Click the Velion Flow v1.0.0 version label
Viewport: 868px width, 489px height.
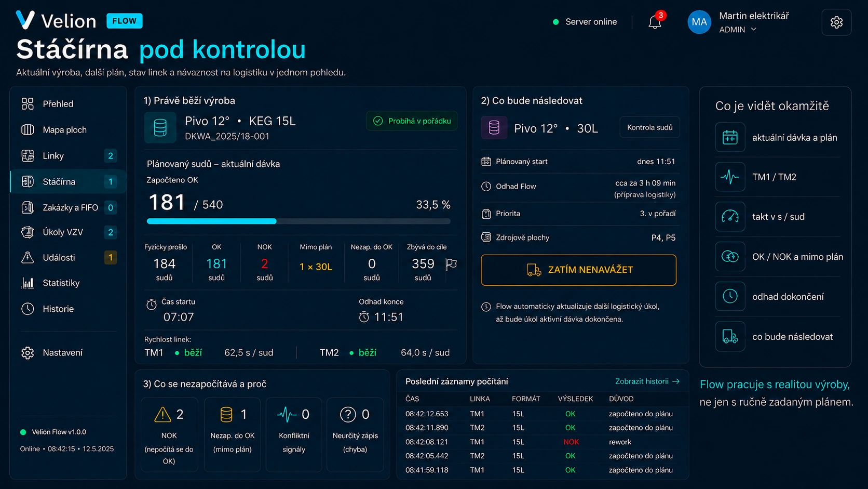[59, 432]
